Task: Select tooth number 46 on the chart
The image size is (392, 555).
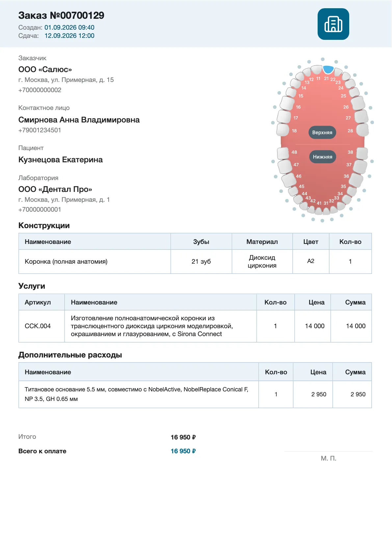Action: 289,180
